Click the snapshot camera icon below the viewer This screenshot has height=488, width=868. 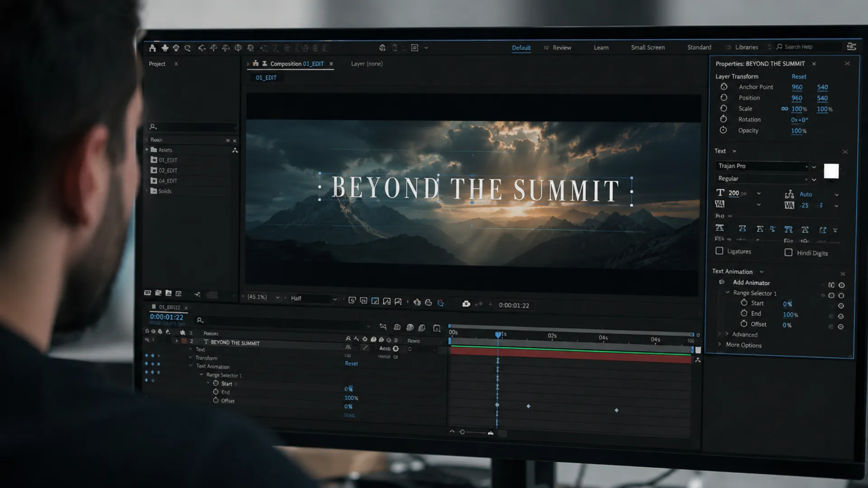pyautogui.click(x=466, y=304)
